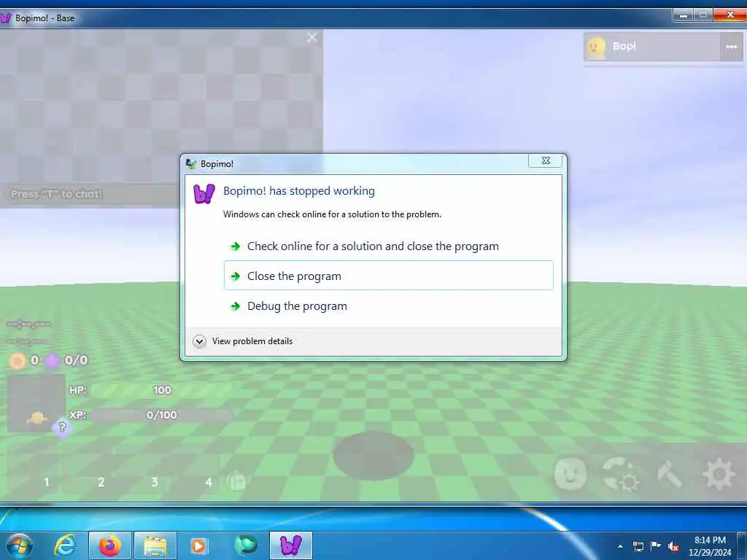Image resolution: width=747 pixels, height=560 pixels.
Task: Launch Internet Explorer from taskbar
Action: coord(65,545)
